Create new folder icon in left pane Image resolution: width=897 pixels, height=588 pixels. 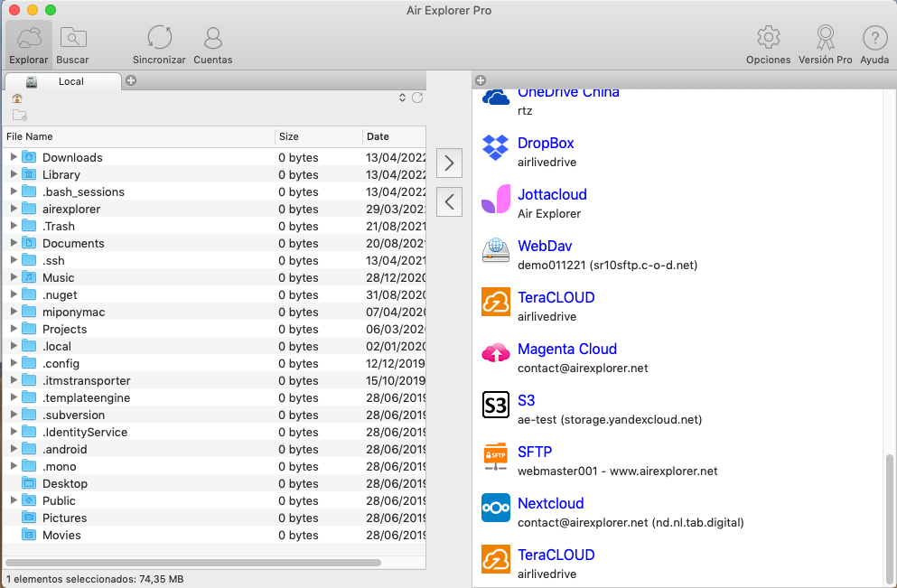(x=20, y=115)
